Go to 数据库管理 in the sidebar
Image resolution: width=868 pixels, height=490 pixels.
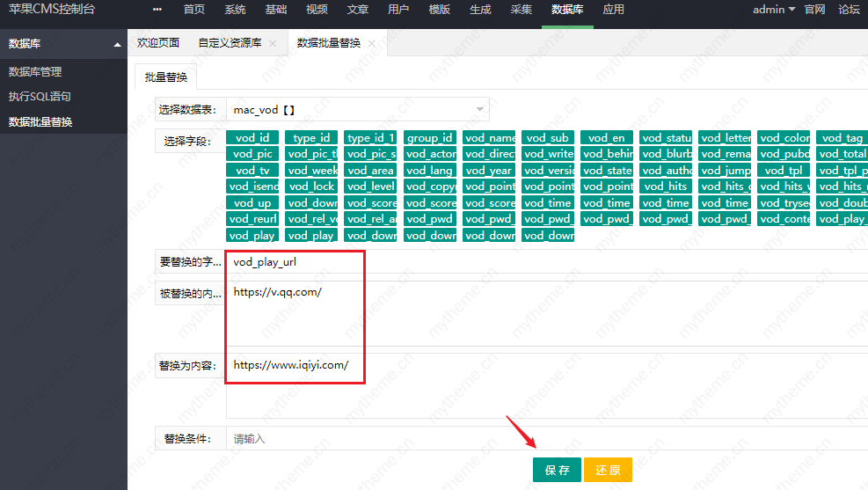pos(35,72)
